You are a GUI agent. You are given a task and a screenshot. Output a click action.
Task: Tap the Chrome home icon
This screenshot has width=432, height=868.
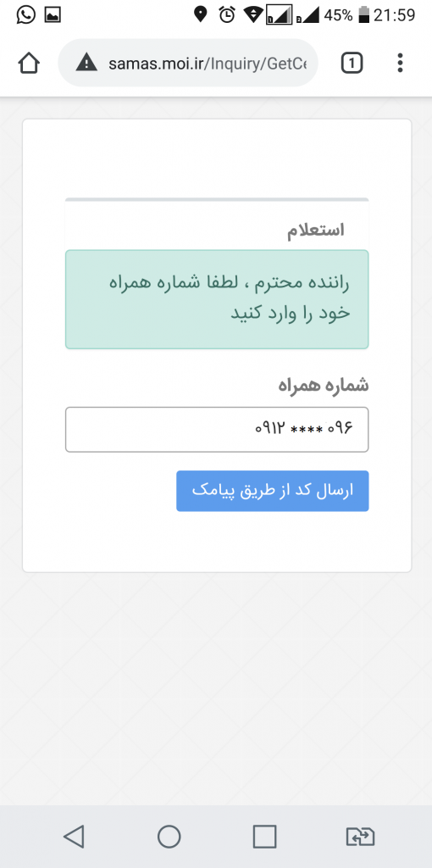pyautogui.click(x=29, y=64)
